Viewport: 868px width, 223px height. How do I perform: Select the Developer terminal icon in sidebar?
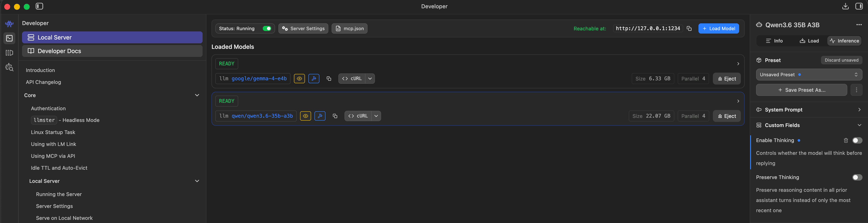pos(10,38)
